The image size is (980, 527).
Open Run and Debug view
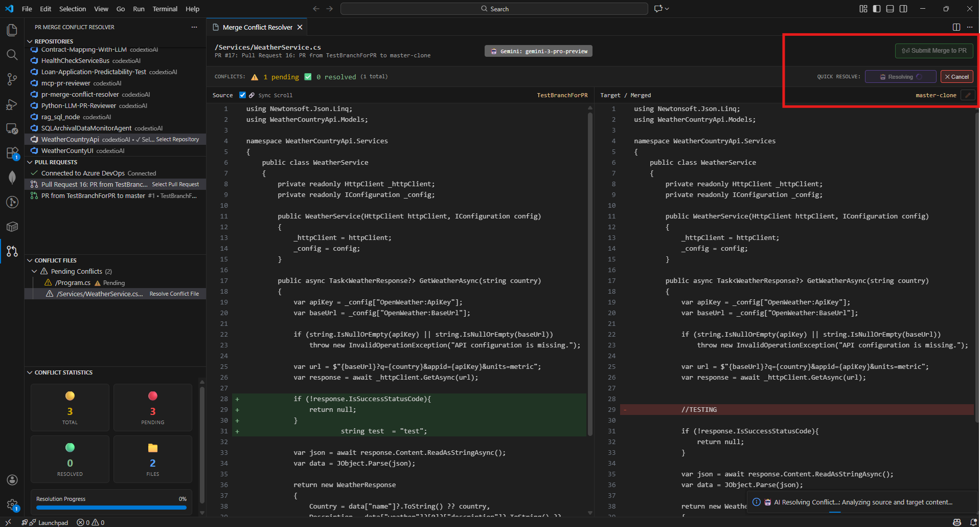click(12, 104)
